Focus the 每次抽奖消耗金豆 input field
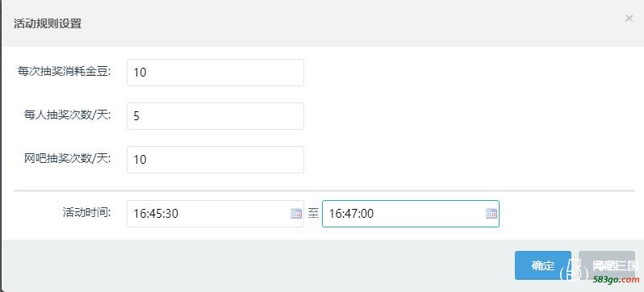The width and height of the screenshot is (644, 292). [215, 73]
